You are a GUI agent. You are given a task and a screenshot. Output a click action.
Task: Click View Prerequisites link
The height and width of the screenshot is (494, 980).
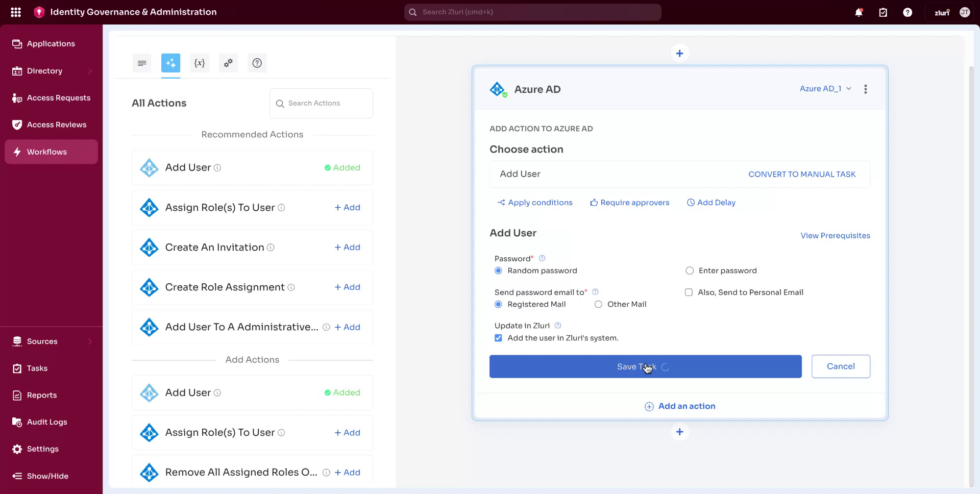click(835, 235)
